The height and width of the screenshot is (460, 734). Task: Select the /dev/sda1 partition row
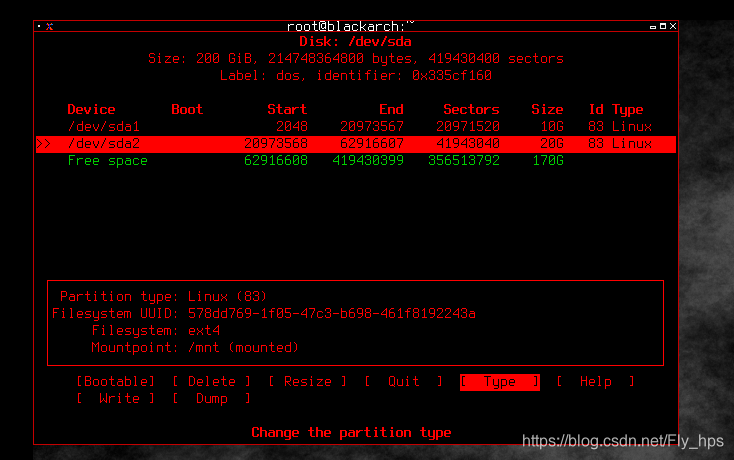pos(356,126)
